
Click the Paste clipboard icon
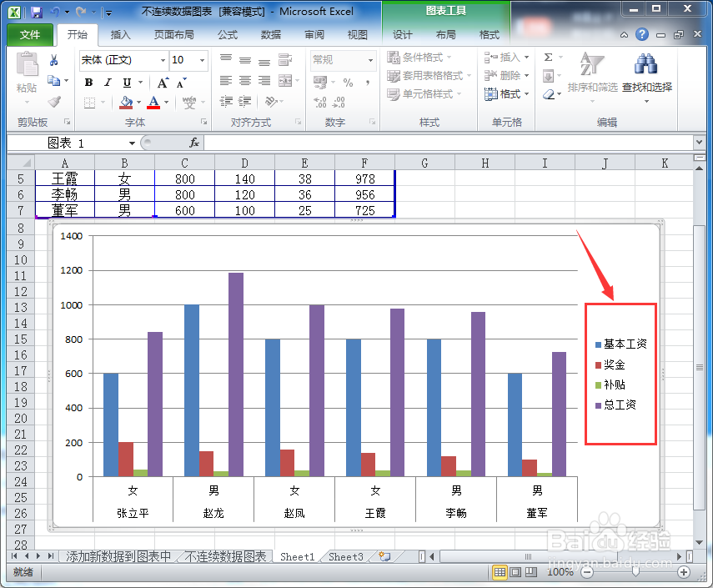point(27,64)
